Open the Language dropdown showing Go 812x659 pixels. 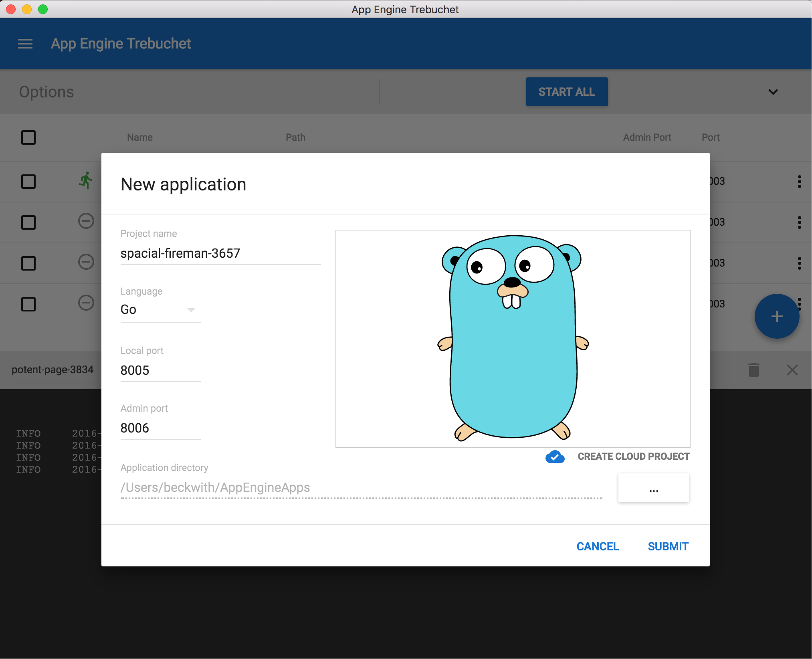160,309
